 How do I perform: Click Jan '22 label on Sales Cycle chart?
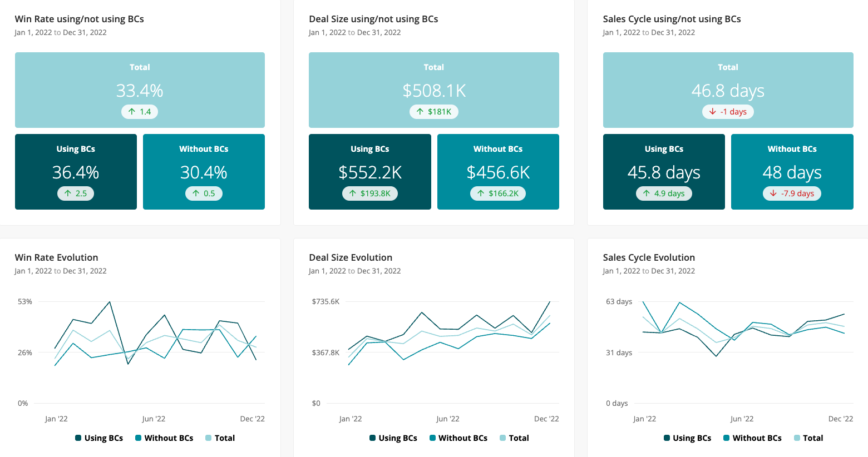[x=644, y=419]
